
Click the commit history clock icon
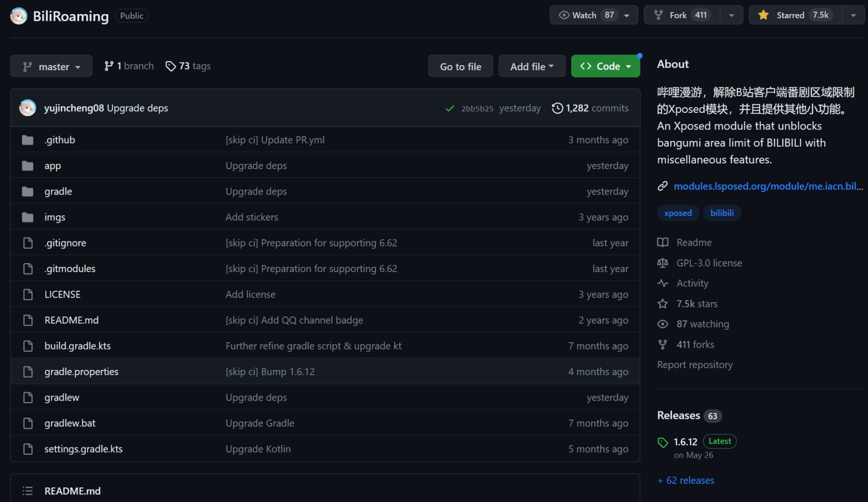557,108
